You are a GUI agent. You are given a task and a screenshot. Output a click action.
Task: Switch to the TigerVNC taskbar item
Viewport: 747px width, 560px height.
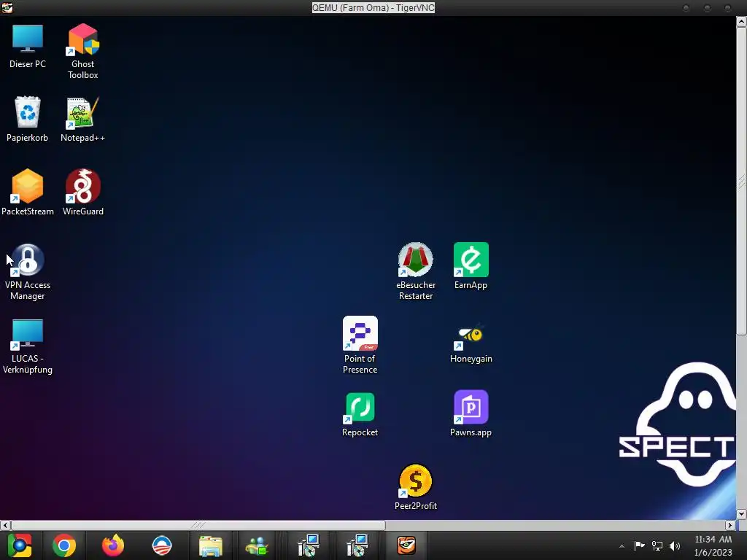click(406, 545)
